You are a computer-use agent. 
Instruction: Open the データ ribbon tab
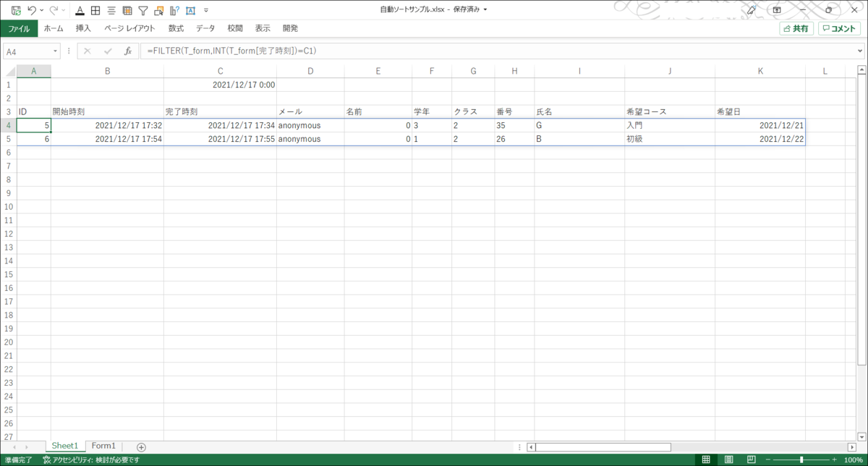pyautogui.click(x=205, y=27)
